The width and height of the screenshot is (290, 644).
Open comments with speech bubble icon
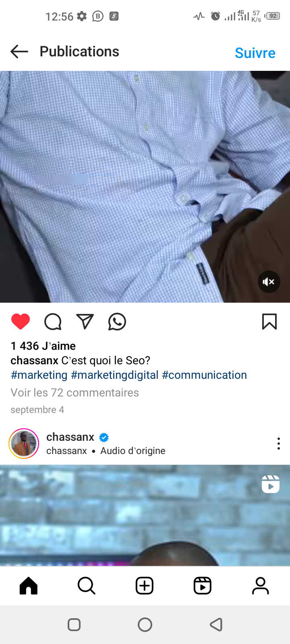click(x=53, y=322)
